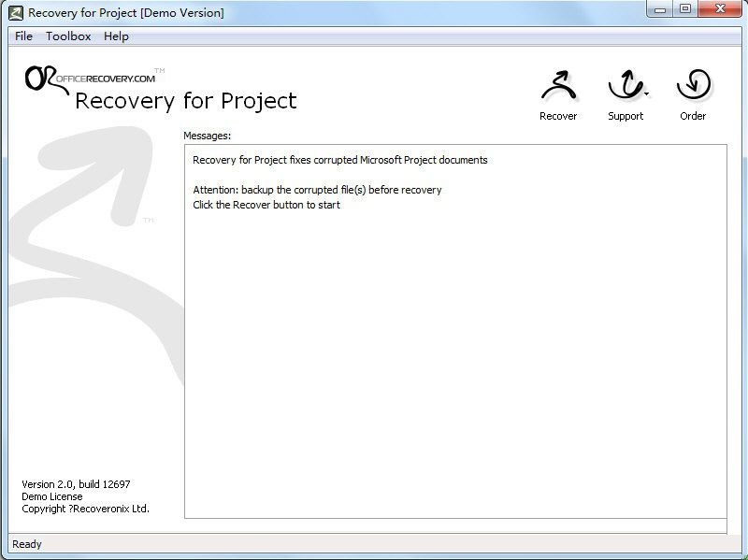Click the 'Demo License' label
Image resolution: width=748 pixels, height=560 pixels.
[x=52, y=496]
